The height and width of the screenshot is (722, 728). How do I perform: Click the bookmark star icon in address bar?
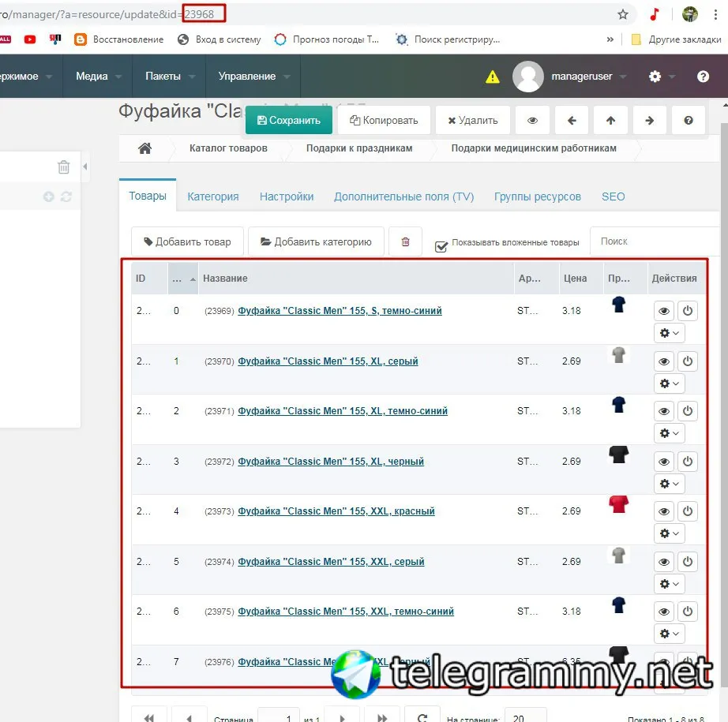[x=623, y=14]
